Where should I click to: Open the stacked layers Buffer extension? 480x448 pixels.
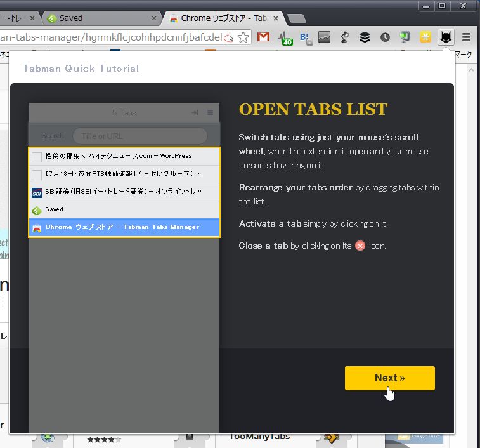(365, 37)
